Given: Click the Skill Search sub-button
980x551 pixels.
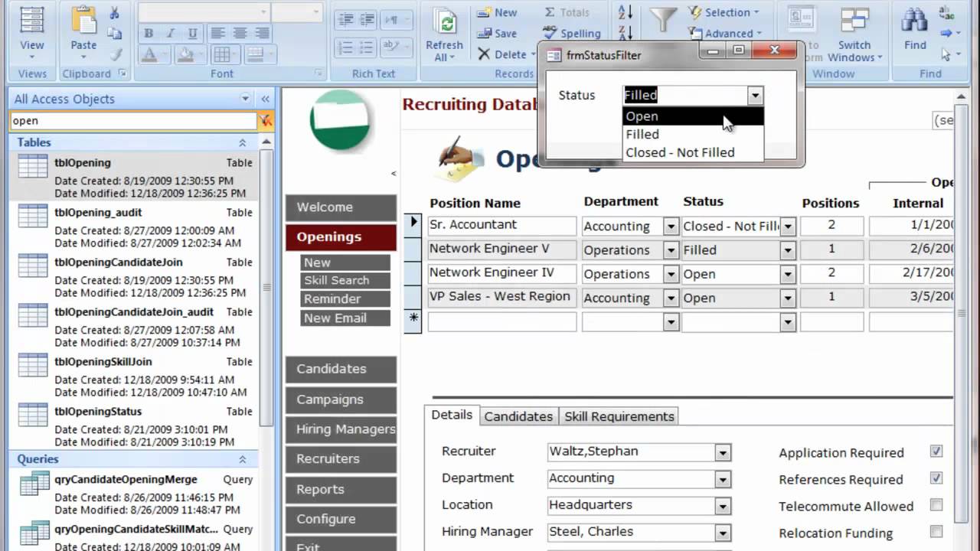Looking at the screenshot, I should coord(345,280).
